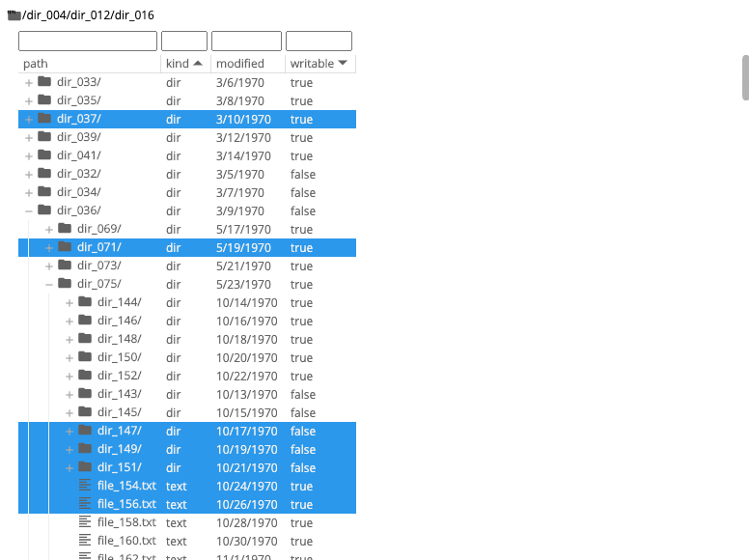Expand the dir_071/ folder node
Image resolution: width=749 pixels, height=560 pixels.
(48, 248)
